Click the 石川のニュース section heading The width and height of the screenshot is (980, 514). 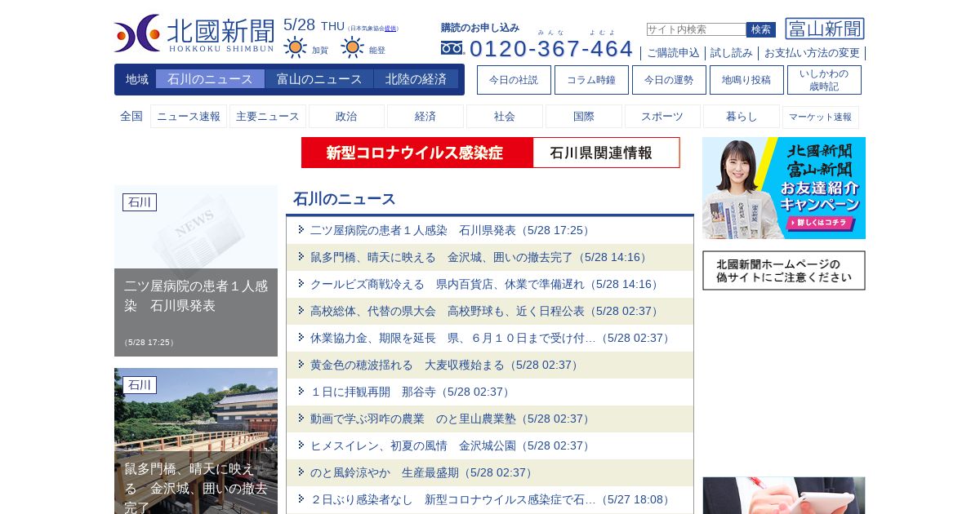pyautogui.click(x=345, y=199)
